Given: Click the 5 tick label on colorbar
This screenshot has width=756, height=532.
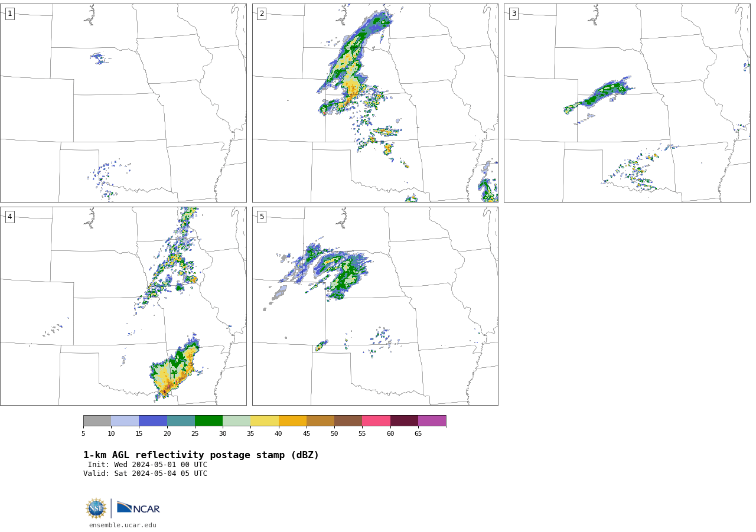Looking at the screenshot, I should [83, 434].
